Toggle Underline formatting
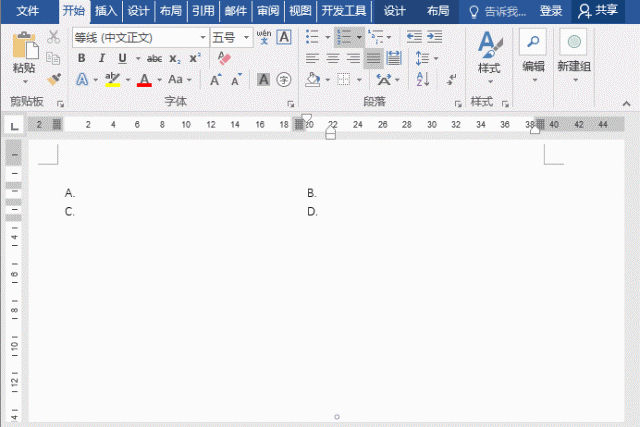Screen dimensions: 640x427 pos(122,58)
